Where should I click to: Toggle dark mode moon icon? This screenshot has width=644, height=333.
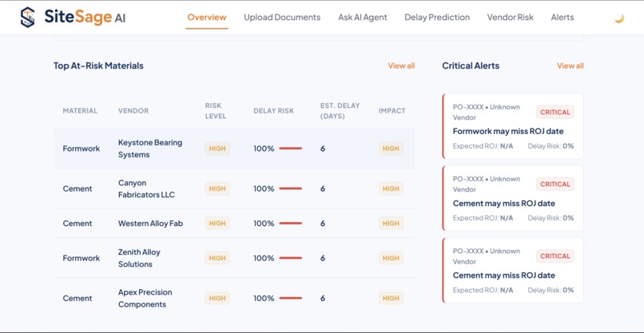point(619,18)
